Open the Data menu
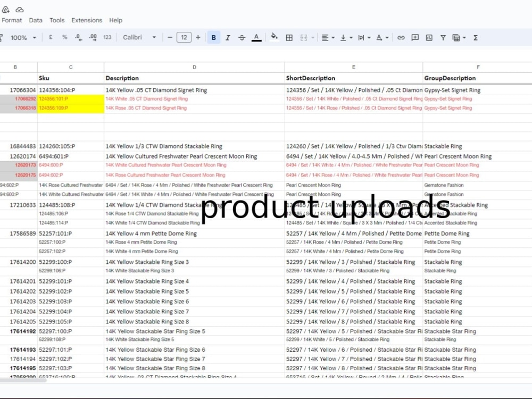The height and width of the screenshot is (399, 532). [x=36, y=20]
